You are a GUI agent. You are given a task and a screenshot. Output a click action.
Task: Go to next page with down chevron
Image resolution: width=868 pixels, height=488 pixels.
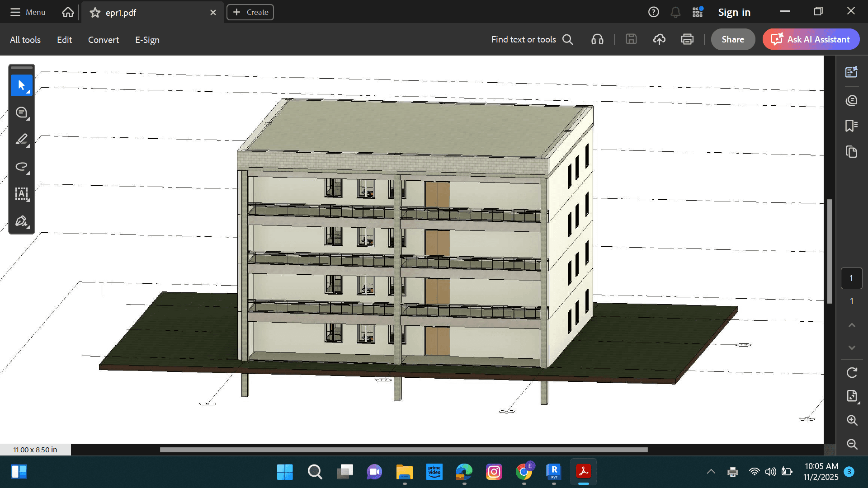pos(852,347)
